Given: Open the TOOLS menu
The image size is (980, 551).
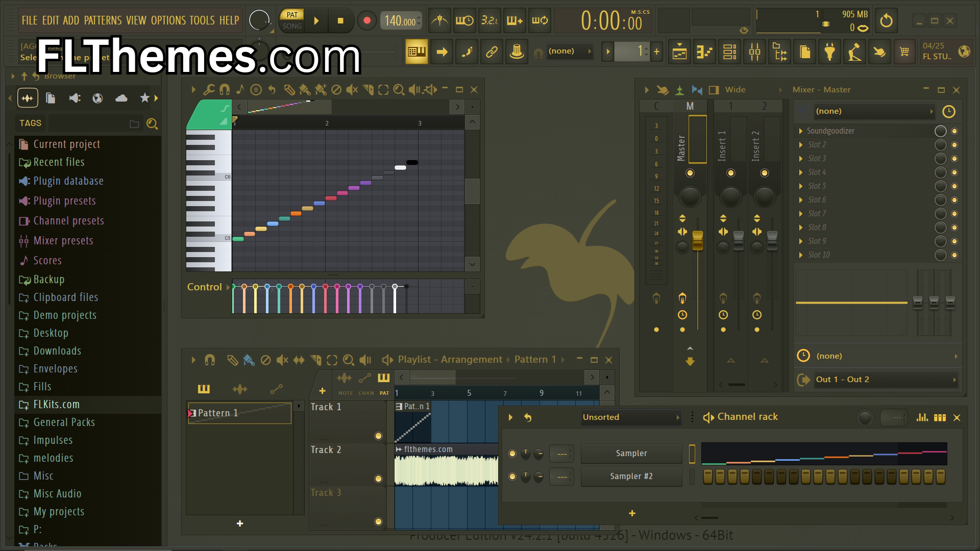Looking at the screenshot, I should click(x=202, y=20).
